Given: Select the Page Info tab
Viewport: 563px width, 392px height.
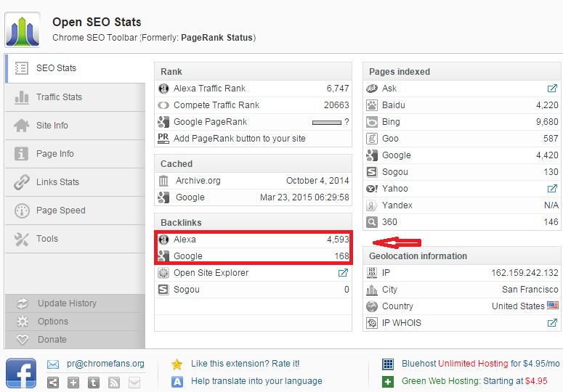Looking at the screenshot, I should click(76, 154).
